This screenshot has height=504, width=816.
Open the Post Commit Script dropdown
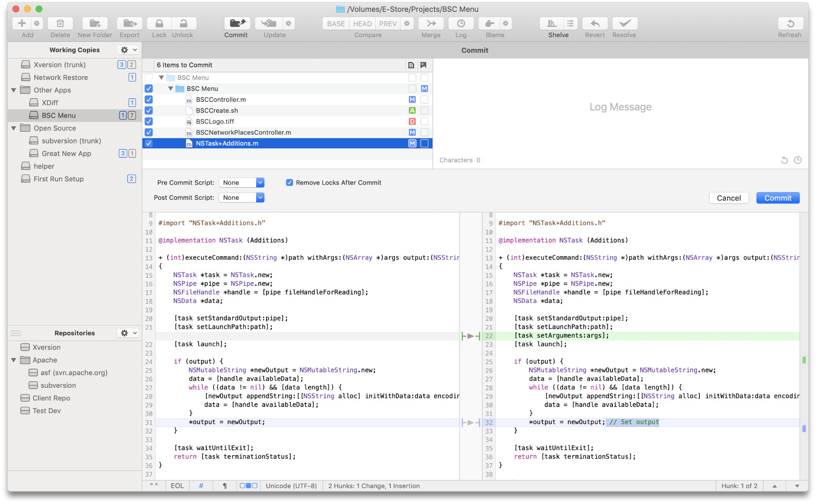tap(242, 198)
